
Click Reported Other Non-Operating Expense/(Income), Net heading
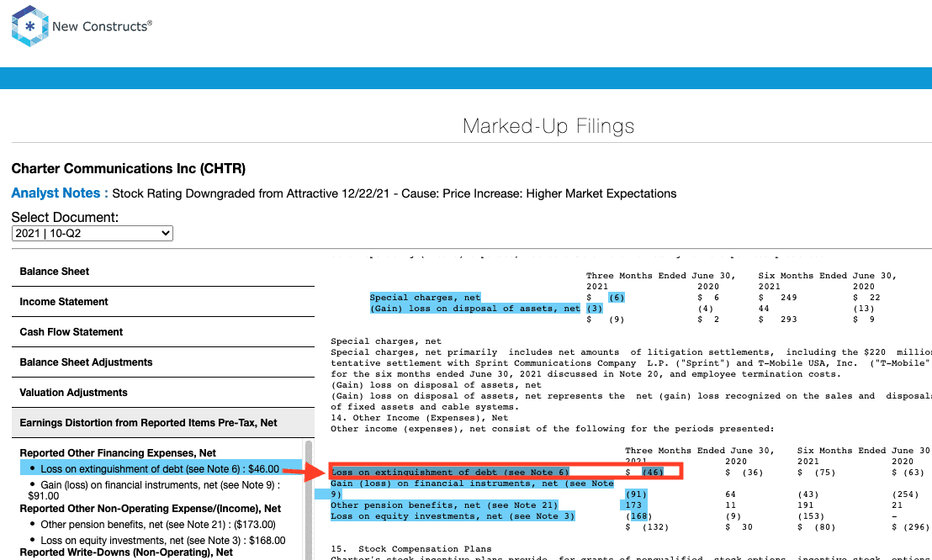(151, 509)
